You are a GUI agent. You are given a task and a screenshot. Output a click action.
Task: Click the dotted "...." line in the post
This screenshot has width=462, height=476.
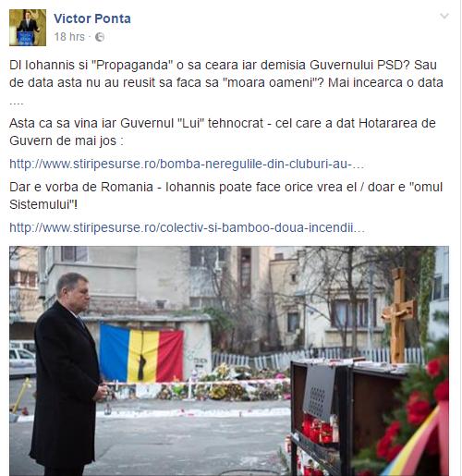[17, 104]
